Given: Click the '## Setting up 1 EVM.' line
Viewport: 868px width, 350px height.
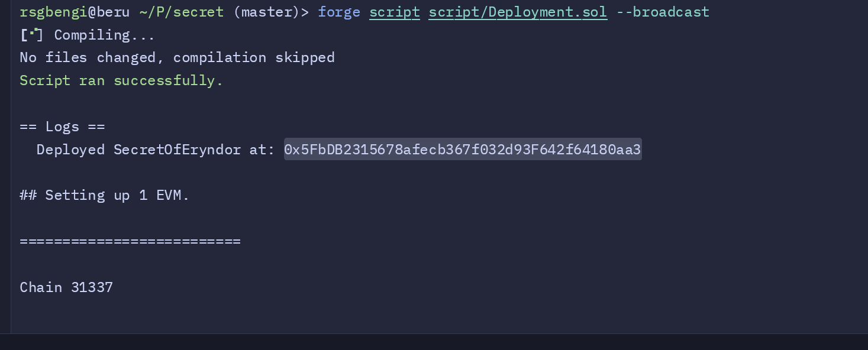Looking at the screenshot, I should pyautogui.click(x=105, y=195).
